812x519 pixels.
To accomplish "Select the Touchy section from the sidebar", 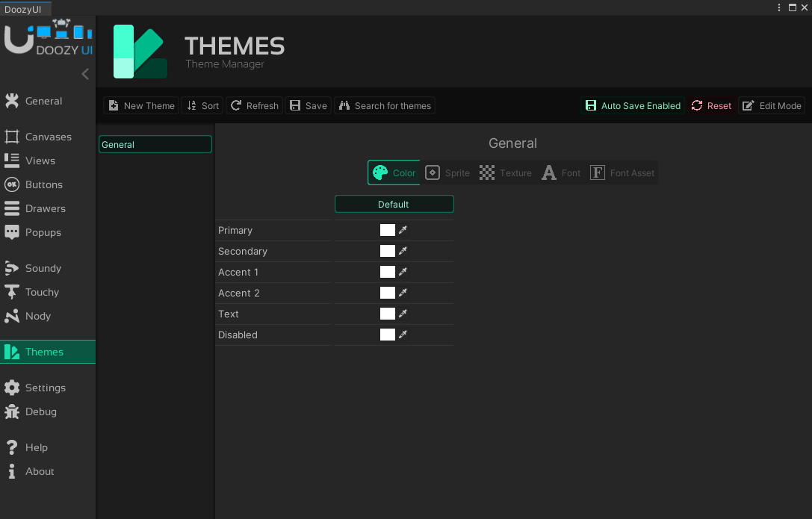I will [x=42, y=292].
